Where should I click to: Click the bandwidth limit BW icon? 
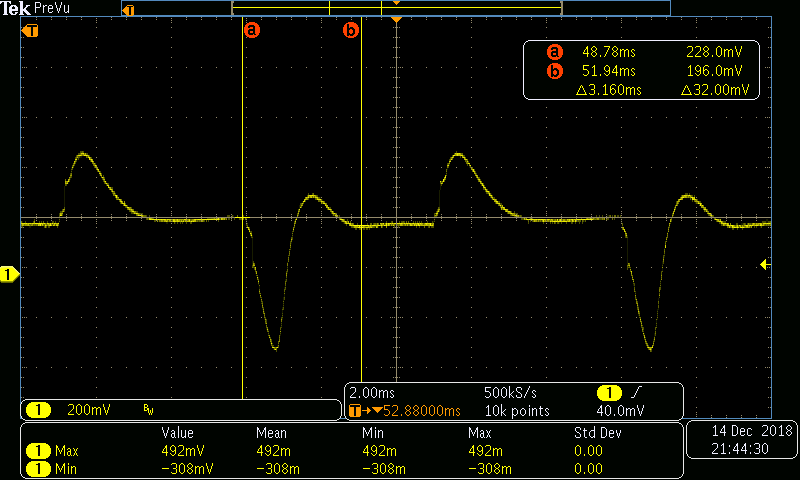click(148, 410)
